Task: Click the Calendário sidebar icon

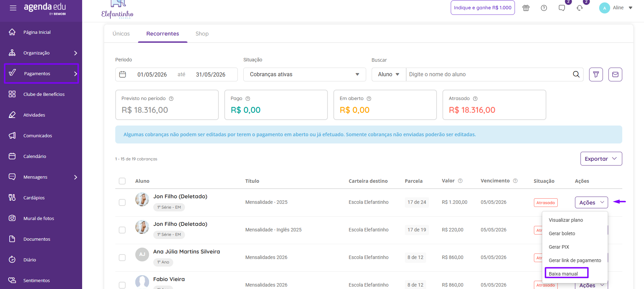Action: click(12, 156)
